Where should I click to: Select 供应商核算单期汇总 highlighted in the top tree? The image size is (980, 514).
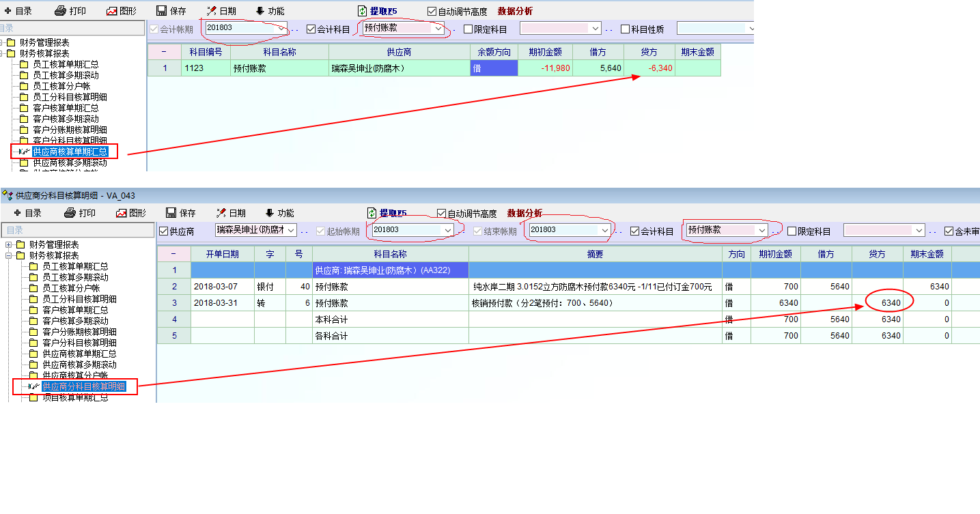pyautogui.click(x=70, y=152)
